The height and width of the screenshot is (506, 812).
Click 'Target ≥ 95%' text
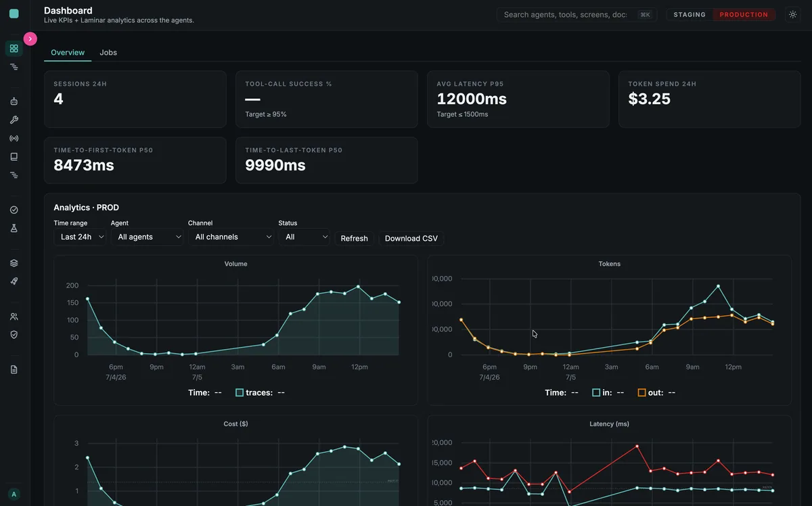point(266,114)
